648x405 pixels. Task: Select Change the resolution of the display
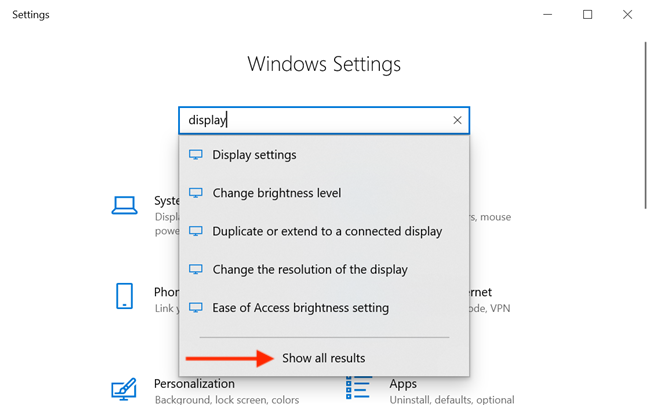(324, 269)
